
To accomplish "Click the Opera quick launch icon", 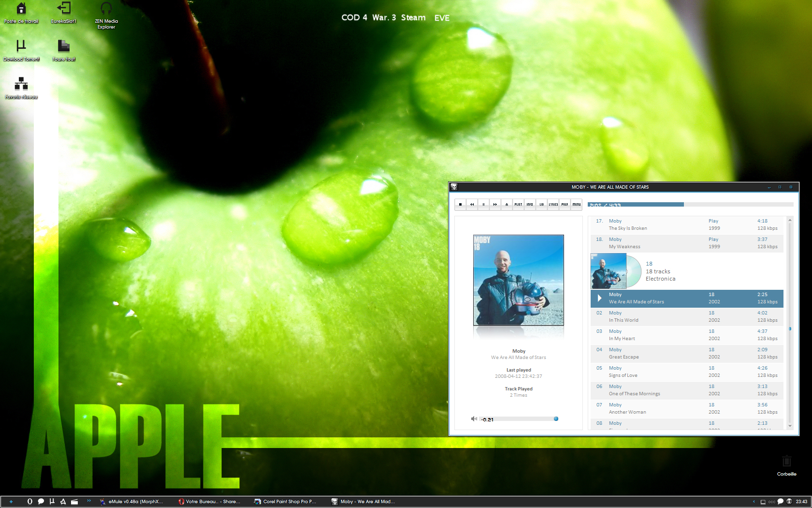I will tap(30, 502).
